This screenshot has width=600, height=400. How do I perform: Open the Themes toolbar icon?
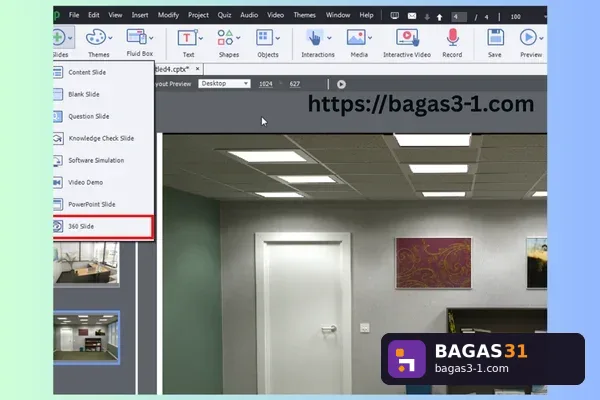click(96, 38)
